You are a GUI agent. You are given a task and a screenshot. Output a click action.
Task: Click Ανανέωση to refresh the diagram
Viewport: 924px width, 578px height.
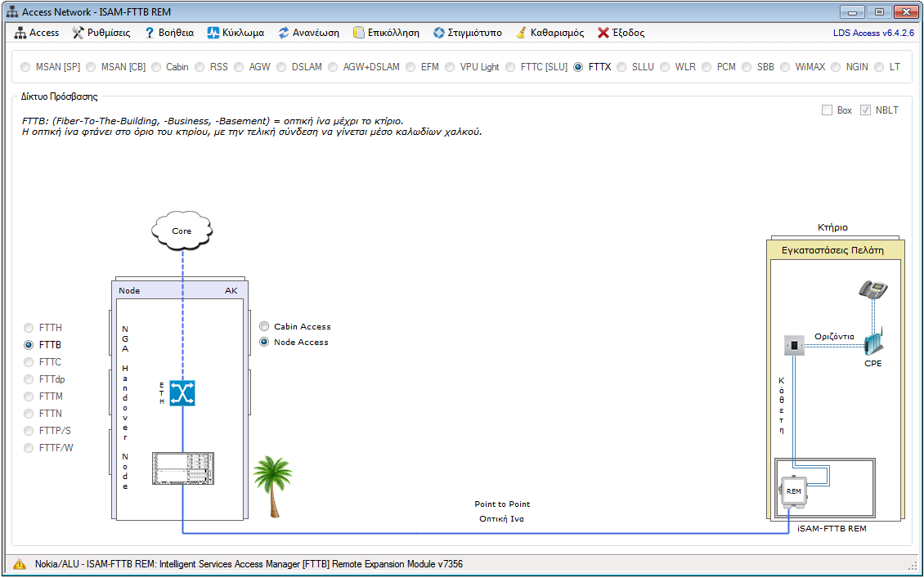(308, 33)
